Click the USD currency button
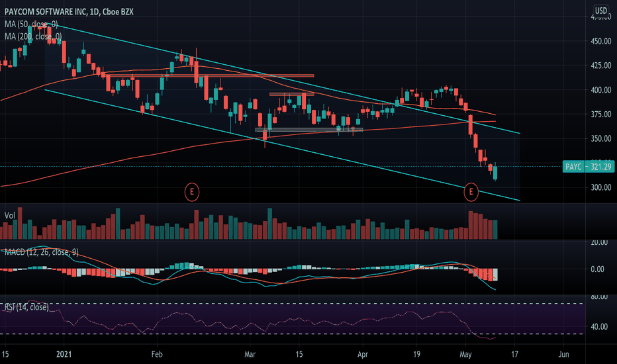Image resolution: width=617 pixels, height=364 pixels. pyautogui.click(x=601, y=11)
